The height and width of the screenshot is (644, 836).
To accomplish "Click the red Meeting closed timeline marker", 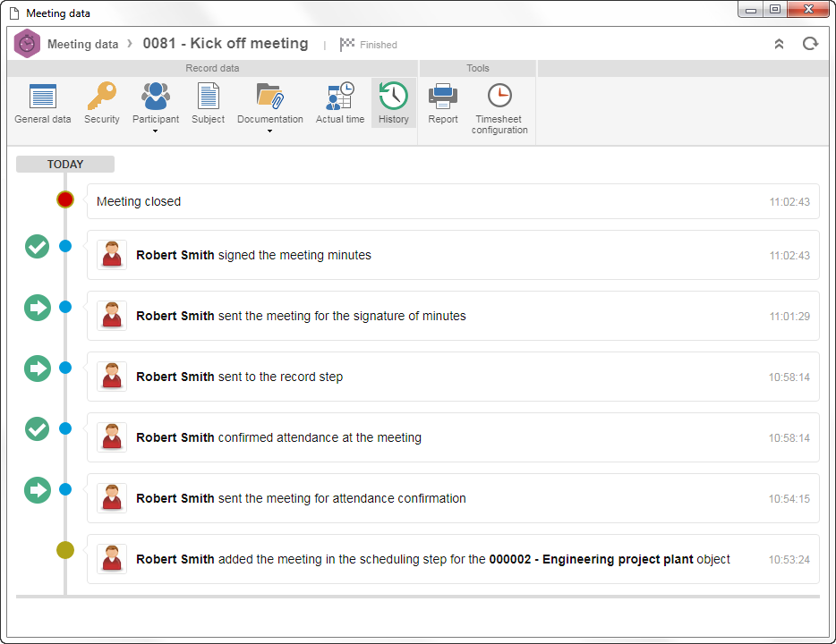I will coord(65,199).
